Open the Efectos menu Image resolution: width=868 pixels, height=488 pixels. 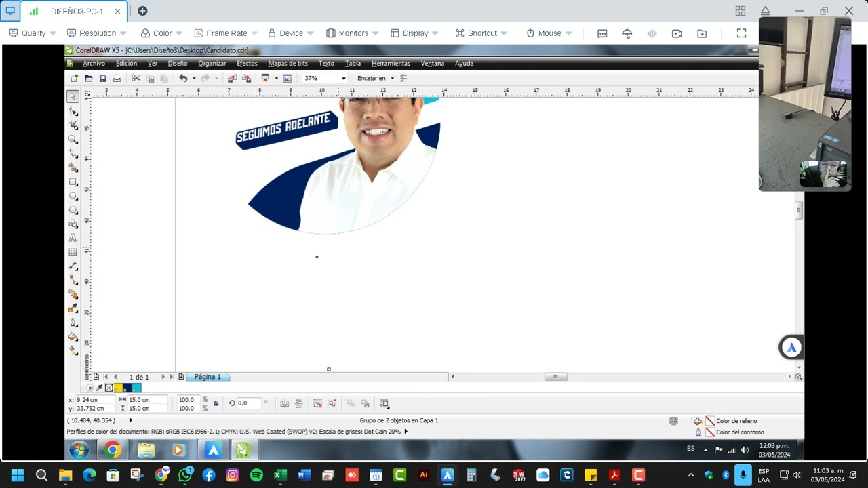coord(247,64)
